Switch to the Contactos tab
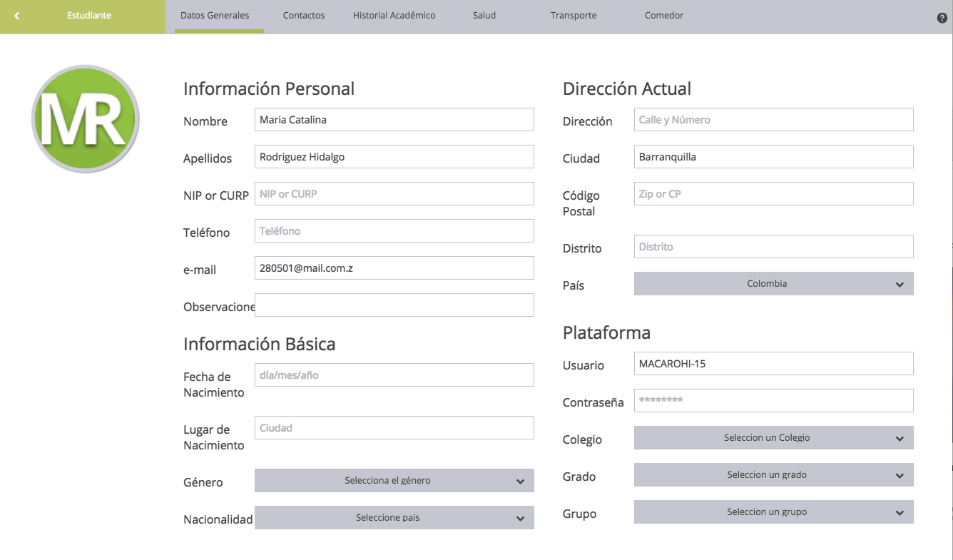This screenshot has height=560, width=953. [x=303, y=16]
